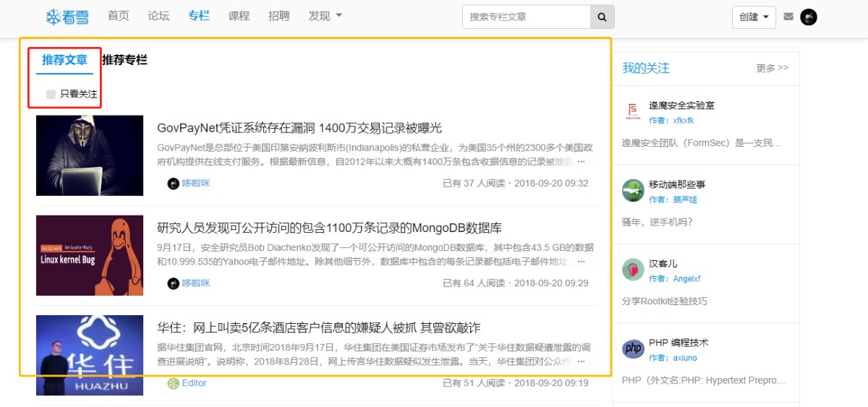Expand ellipsis on 华住 article summary
Image resolution: width=868 pixels, height=407 pixels.
click(581, 361)
